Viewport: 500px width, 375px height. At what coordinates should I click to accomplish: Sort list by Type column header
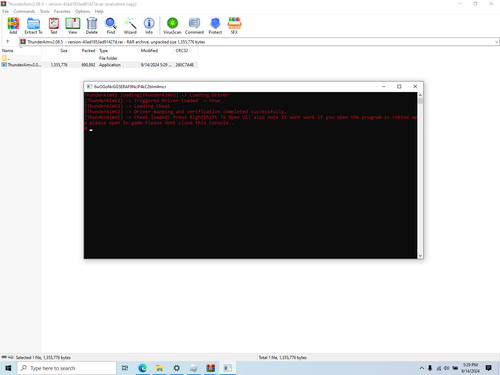coord(118,51)
